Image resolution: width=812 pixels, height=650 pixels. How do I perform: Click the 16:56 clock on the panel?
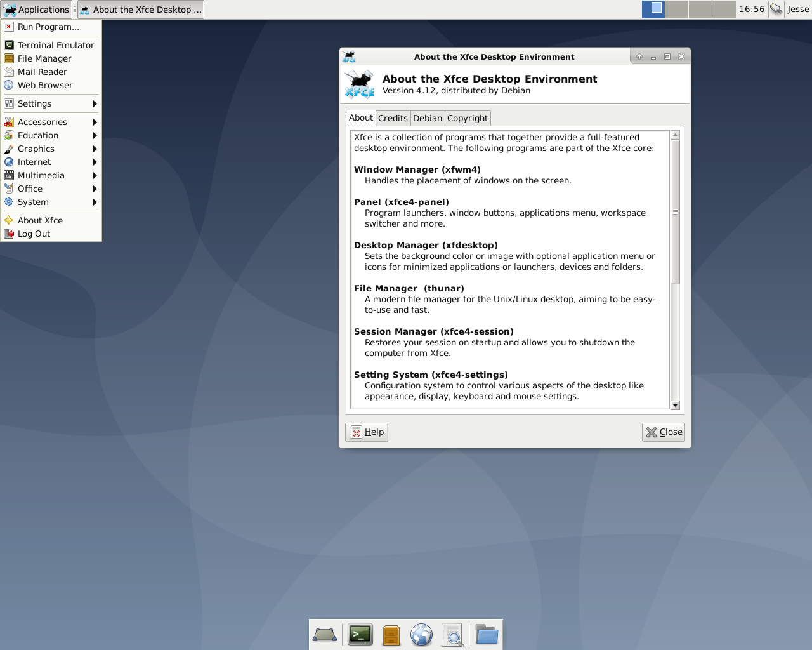click(x=752, y=9)
